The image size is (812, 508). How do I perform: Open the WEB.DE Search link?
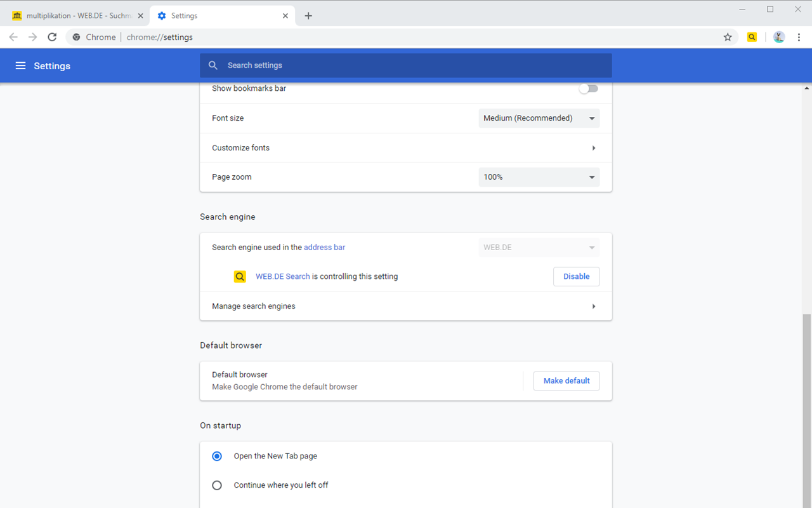(x=283, y=277)
